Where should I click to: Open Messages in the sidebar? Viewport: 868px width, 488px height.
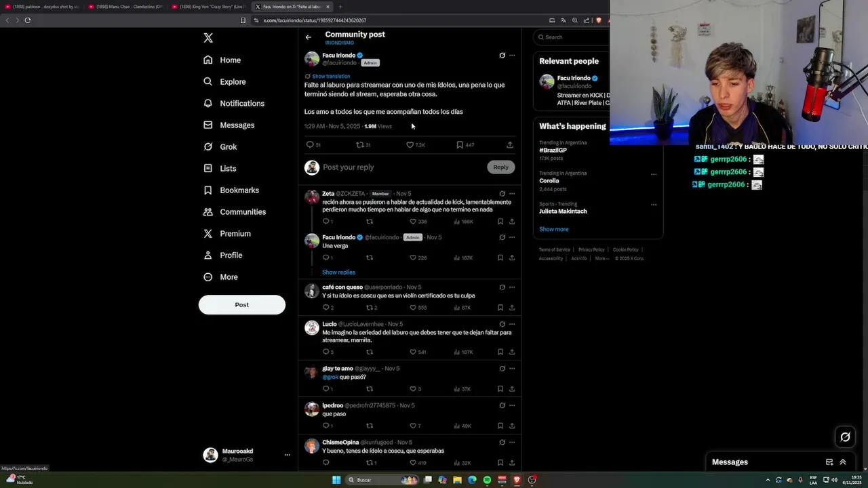click(229, 125)
